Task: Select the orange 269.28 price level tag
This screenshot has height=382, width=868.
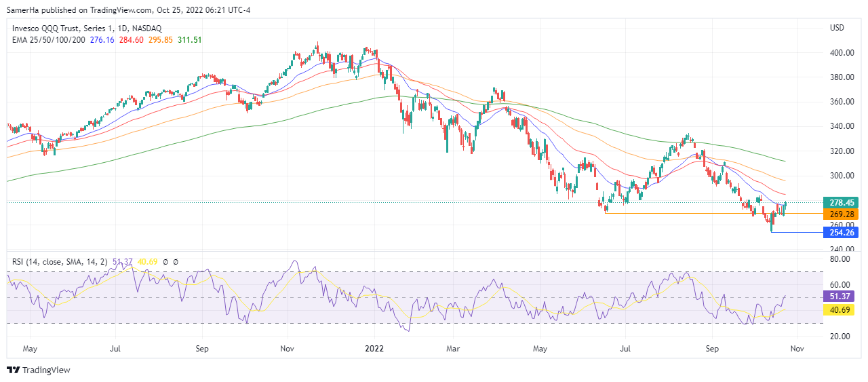Action: click(840, 214)
